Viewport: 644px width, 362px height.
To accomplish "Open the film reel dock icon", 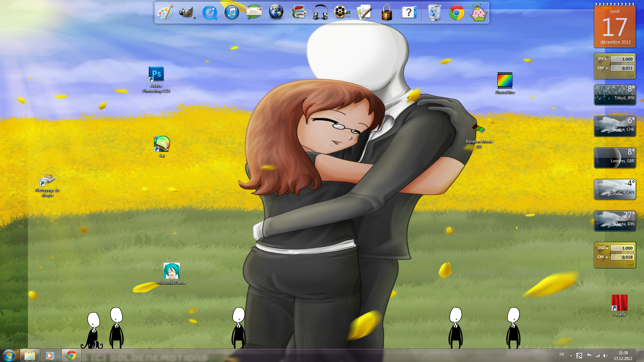I will [342, 13].
